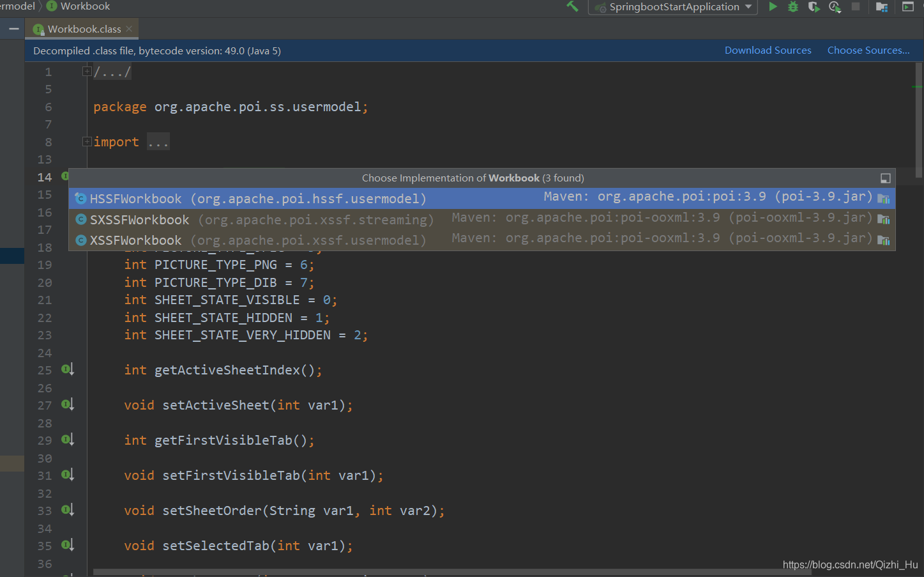Click the SHEET_STATE_VISIBLE constant

click(x=227, y=300)
